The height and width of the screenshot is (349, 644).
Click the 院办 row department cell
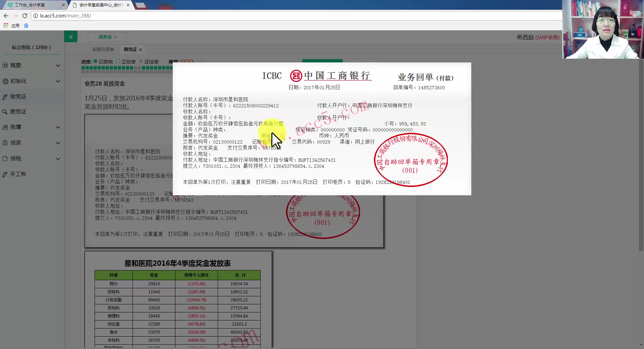pos(114,284)
